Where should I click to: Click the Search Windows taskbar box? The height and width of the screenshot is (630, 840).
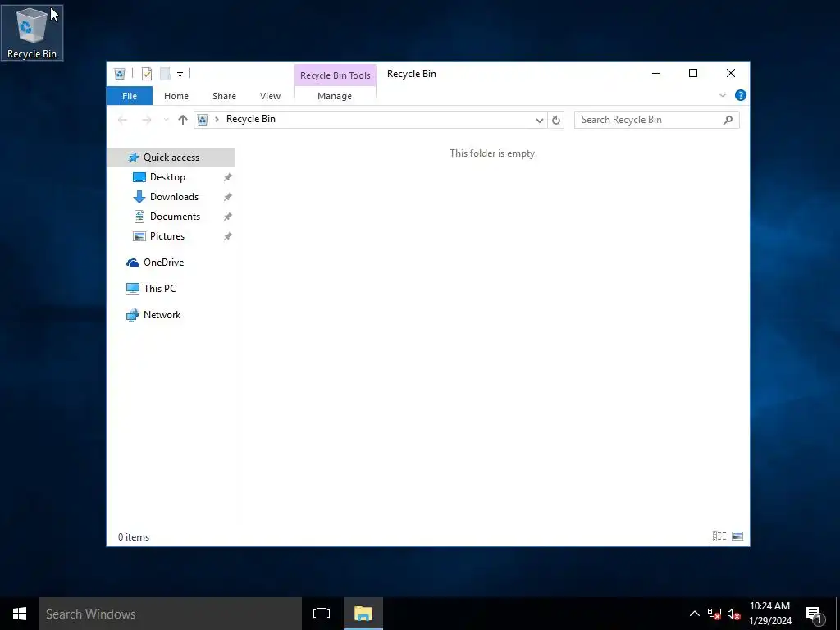[x=171, y=614]
